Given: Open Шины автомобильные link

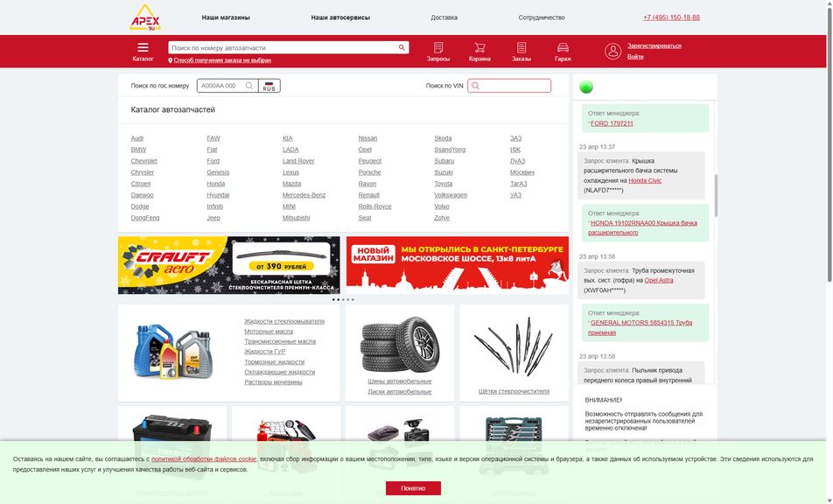Looking at the screenshot, I should click(400, 381).
